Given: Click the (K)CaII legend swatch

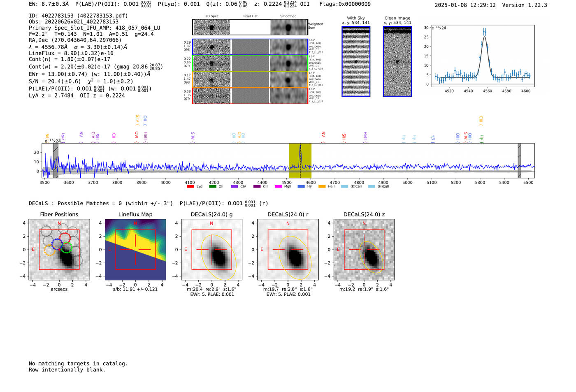Looking at the screenshot, I should tap(344, 186).
